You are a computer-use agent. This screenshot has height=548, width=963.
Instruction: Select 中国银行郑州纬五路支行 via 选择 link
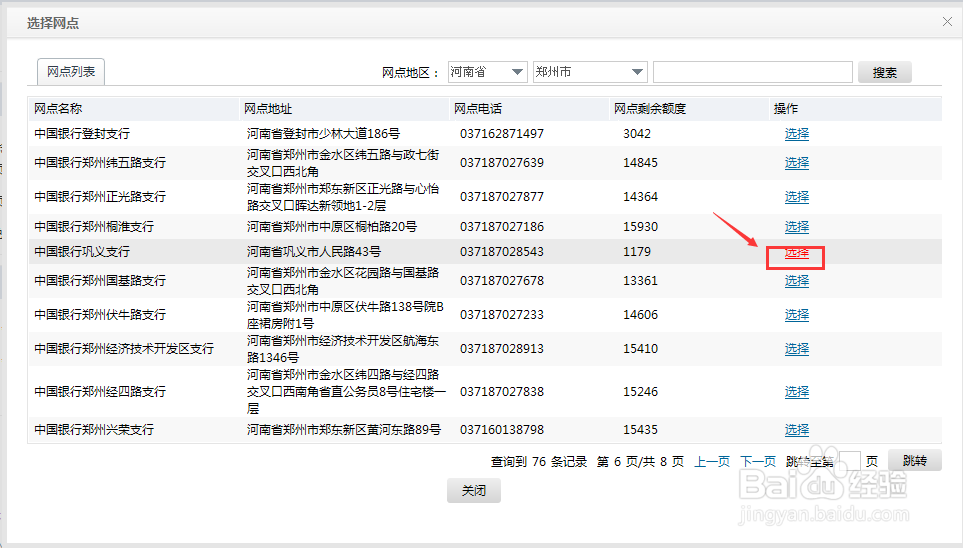pos(797,162)
